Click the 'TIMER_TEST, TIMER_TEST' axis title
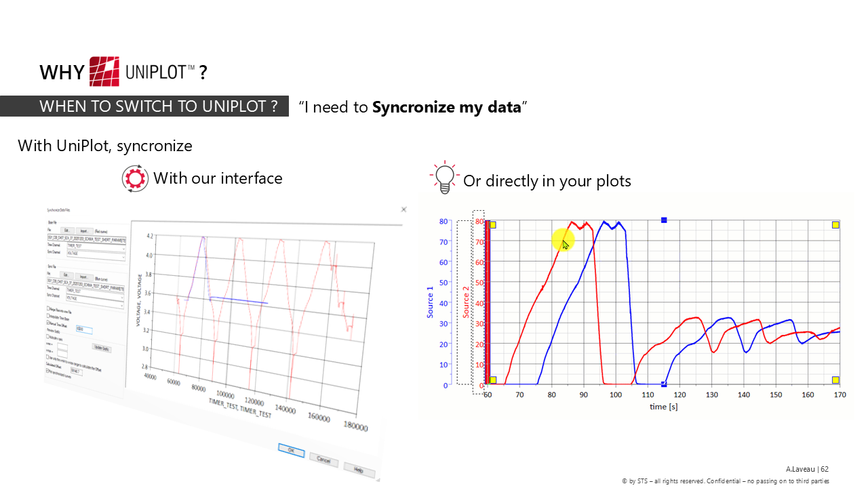Screen dimensions: 868x488 click(x=241, y=407)
